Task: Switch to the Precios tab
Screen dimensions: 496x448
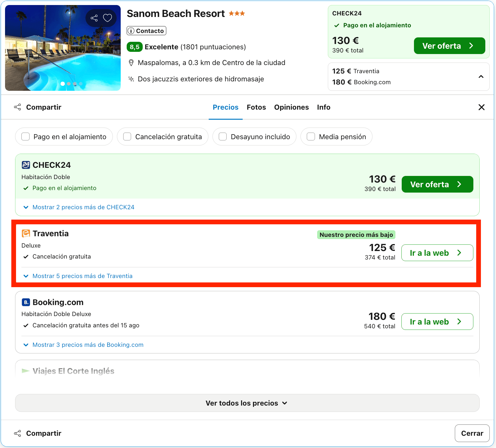Action: (x=226, y=107)
